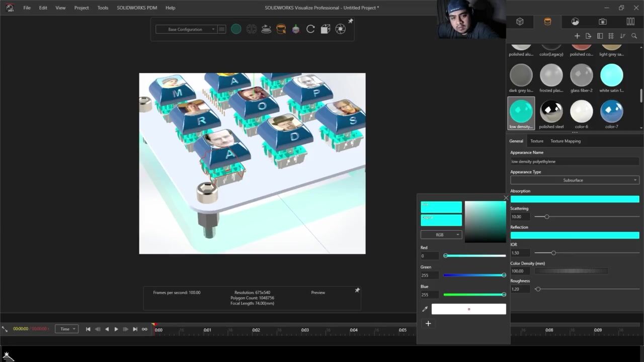Open the Models tab cube icon

(520, 22)
